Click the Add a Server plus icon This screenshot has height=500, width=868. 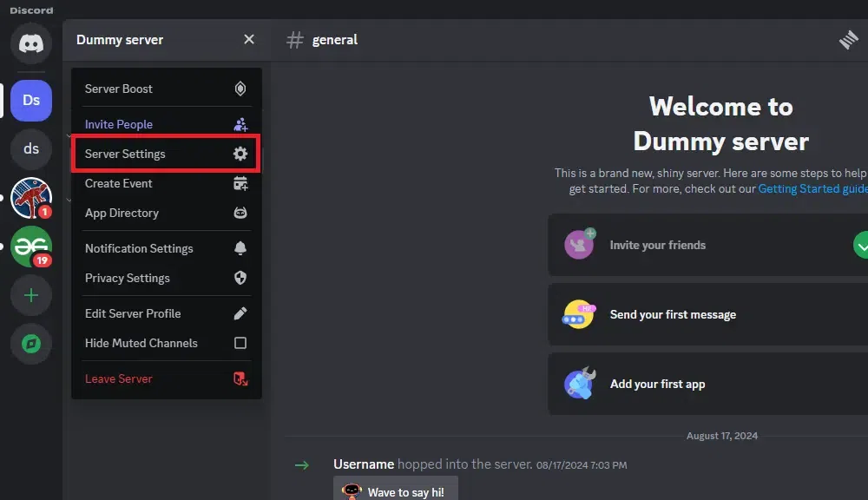30,295
